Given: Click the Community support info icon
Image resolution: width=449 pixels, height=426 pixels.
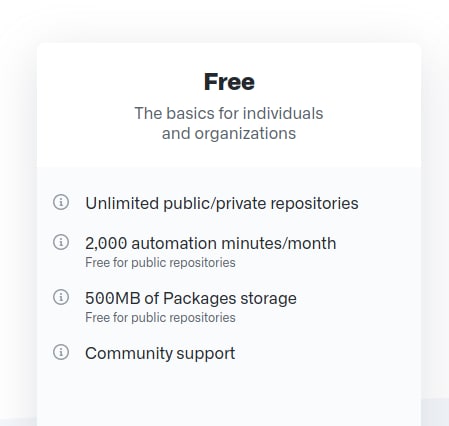Looking at the screenshot, I should click(x=61, y=352).
